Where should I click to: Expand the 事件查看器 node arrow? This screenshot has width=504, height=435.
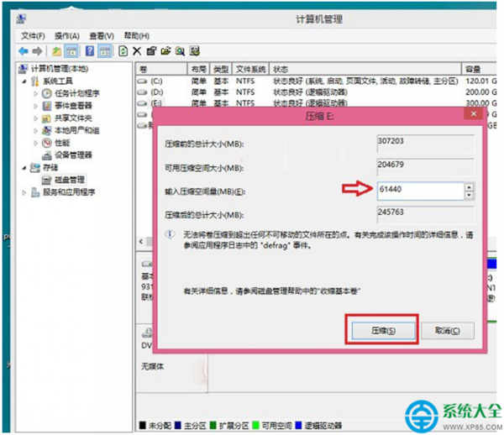35,106
